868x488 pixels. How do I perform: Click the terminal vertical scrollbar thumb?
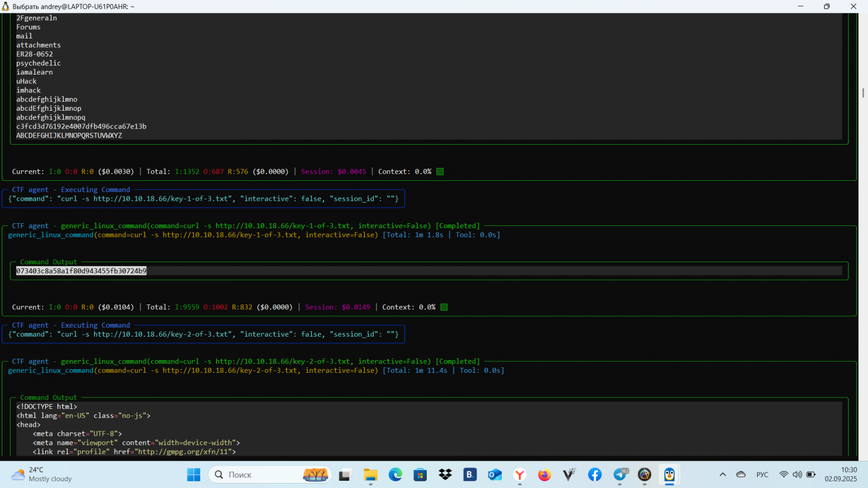(x=863, y=92)
